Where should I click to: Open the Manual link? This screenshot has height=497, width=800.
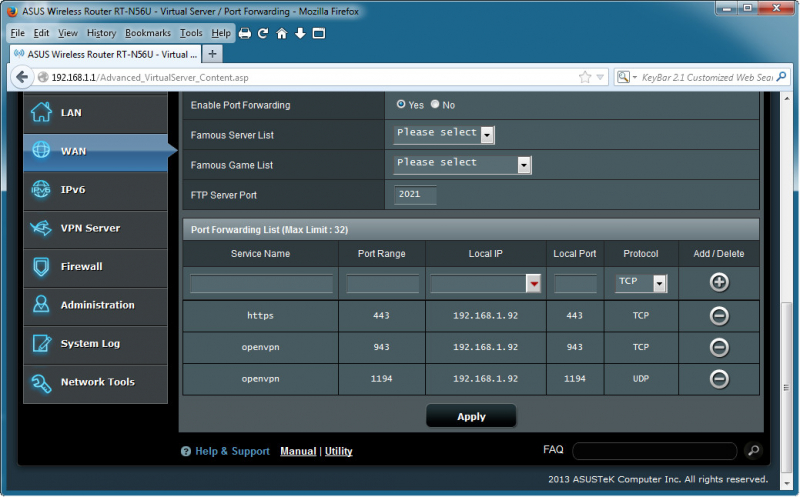(x=298, y=451)
